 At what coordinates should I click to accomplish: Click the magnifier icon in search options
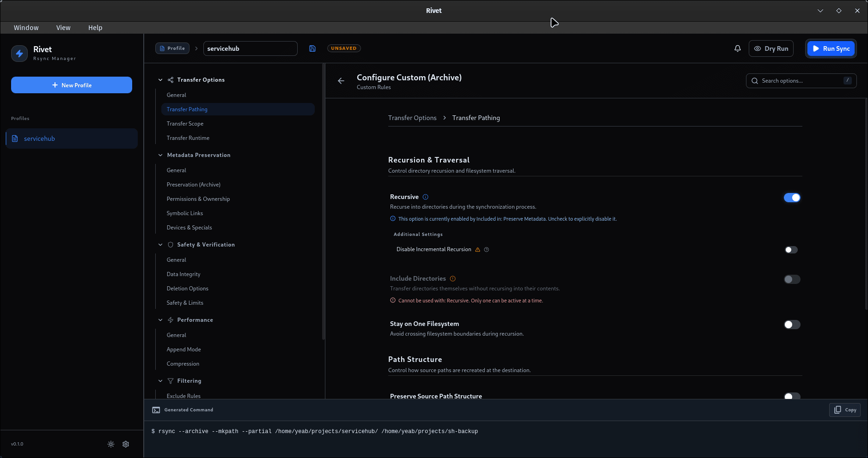755,81
